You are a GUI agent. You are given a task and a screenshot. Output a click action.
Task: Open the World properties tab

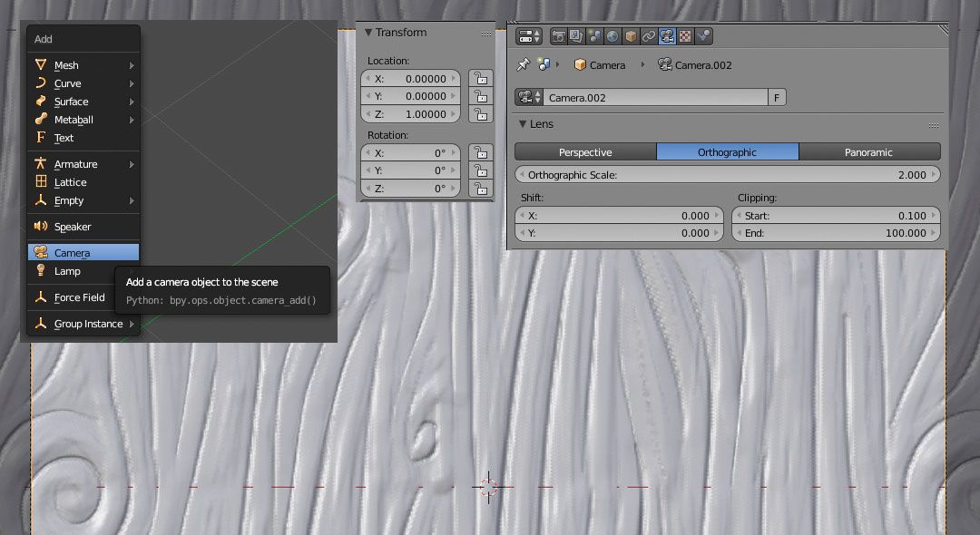coord(612,36)
